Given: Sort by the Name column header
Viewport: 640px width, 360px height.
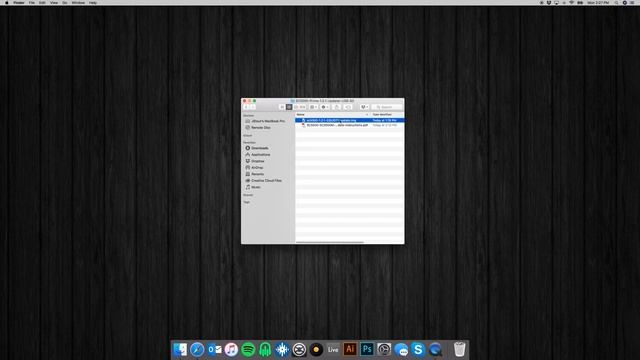Looking at the screenshot, I should pos(333,115).
